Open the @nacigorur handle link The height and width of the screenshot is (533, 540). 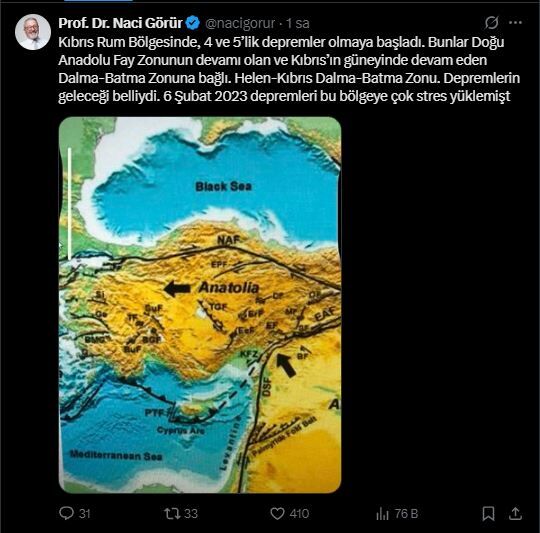(x=240, y=23)
